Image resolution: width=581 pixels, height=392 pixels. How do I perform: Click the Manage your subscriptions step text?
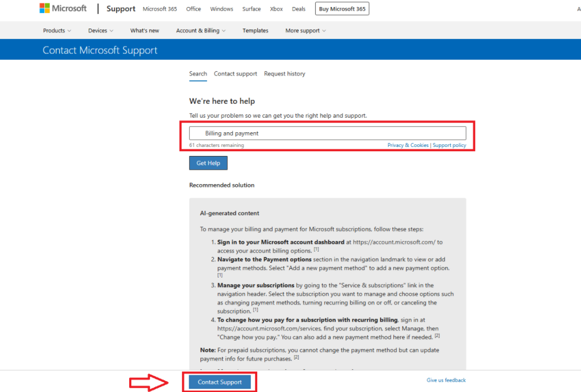(x=256, y=286)
